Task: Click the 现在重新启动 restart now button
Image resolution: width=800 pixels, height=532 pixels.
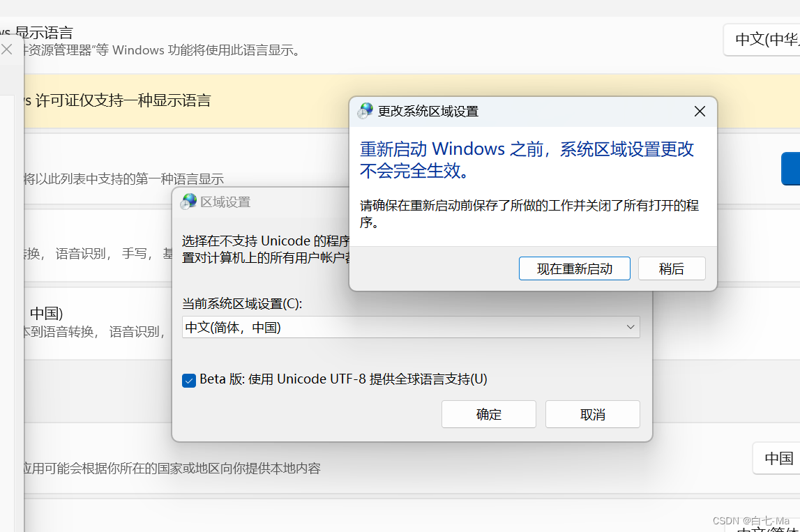Action: (x=574, y=268)
